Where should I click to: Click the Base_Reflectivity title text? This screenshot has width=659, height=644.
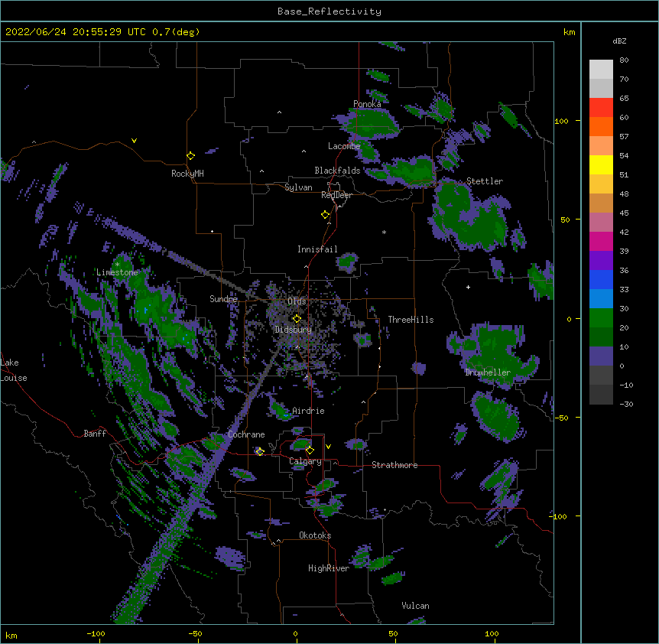coord(329,11)
